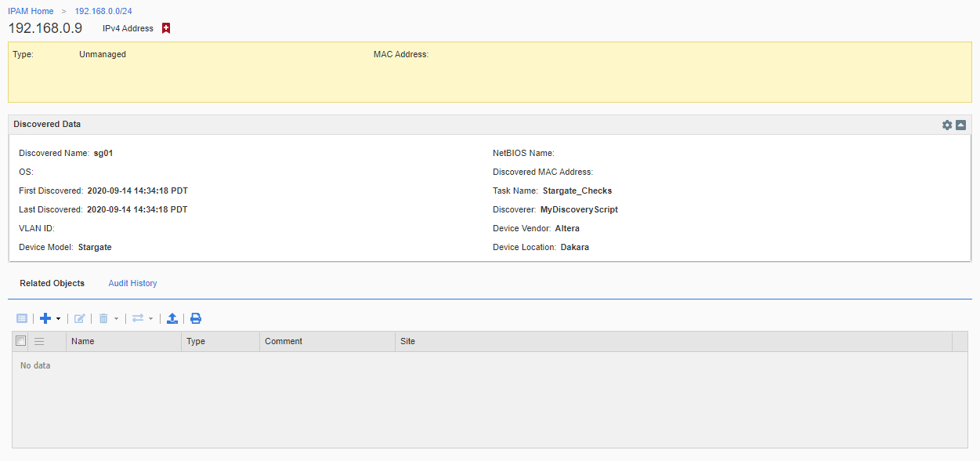Select the Related Objects tab
Image resolution: width=980 pixels, height=461 pixels.
click(x=52, y=283)
